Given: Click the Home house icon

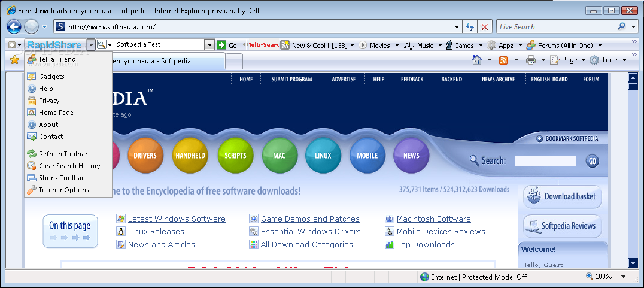Looking at the screenshot, I should tap(477, 60).
